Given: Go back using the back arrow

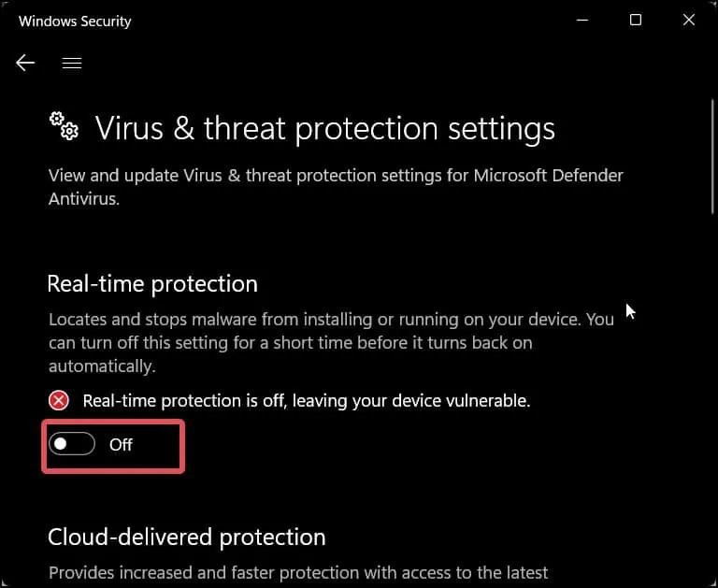Looking at the screenshot, I should tap(25, 63).
